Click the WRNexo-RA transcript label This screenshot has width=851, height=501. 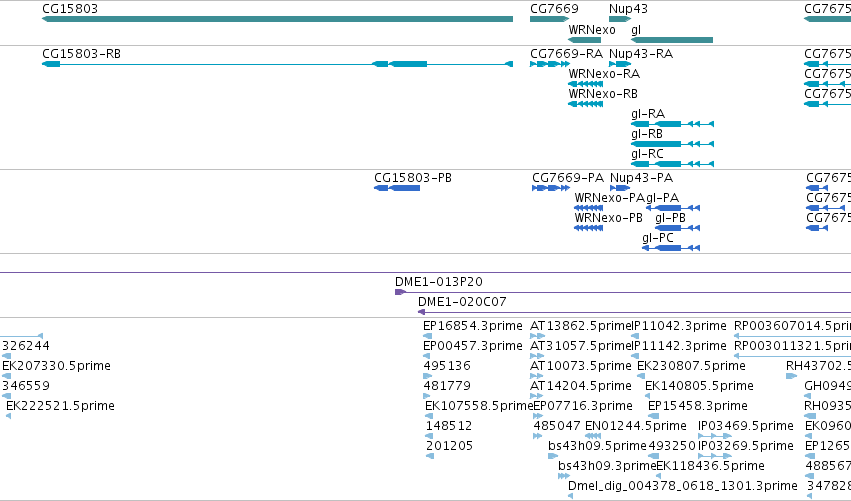[x=604, y=74]
